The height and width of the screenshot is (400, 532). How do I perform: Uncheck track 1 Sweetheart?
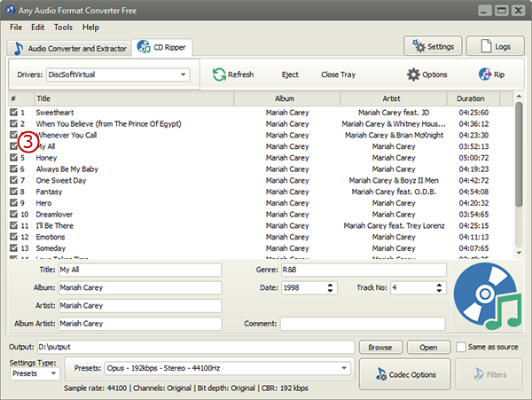coord(13,113)
